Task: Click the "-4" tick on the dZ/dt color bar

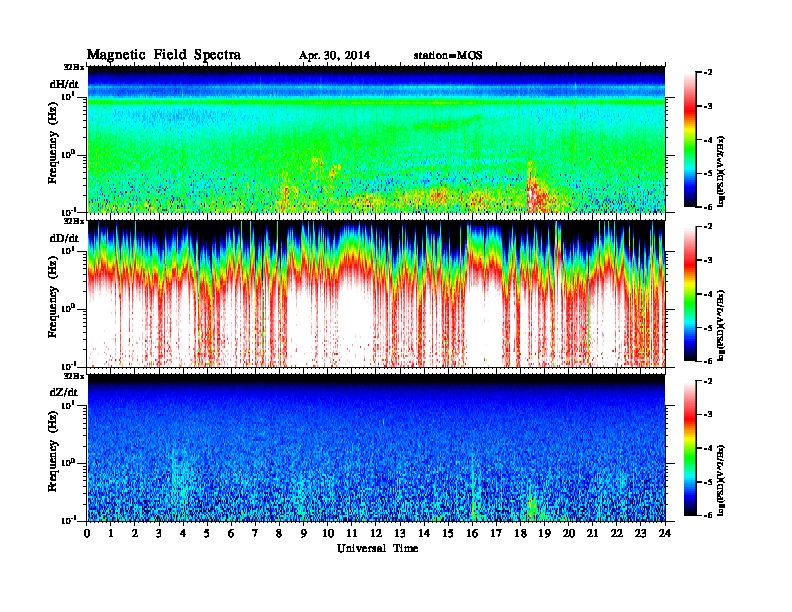Action: tap(708, 448)
